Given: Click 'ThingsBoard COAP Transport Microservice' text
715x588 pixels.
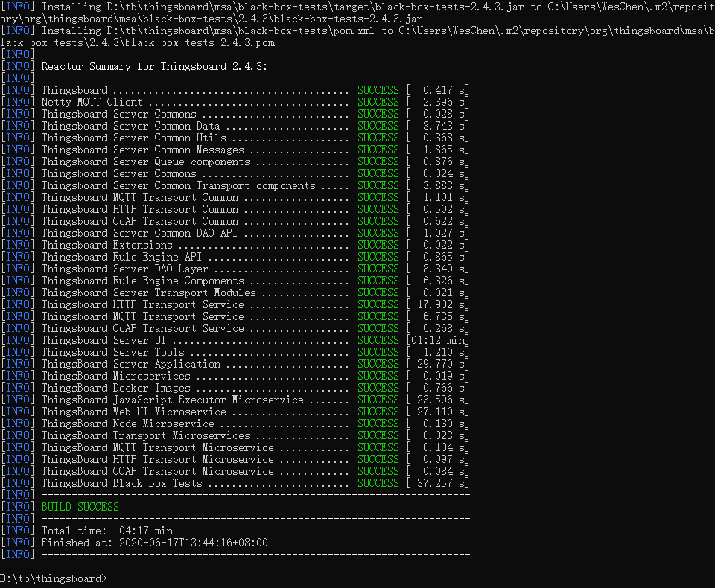Looking at the screenshot, I should pyautogui.click(x=158, y=471).
